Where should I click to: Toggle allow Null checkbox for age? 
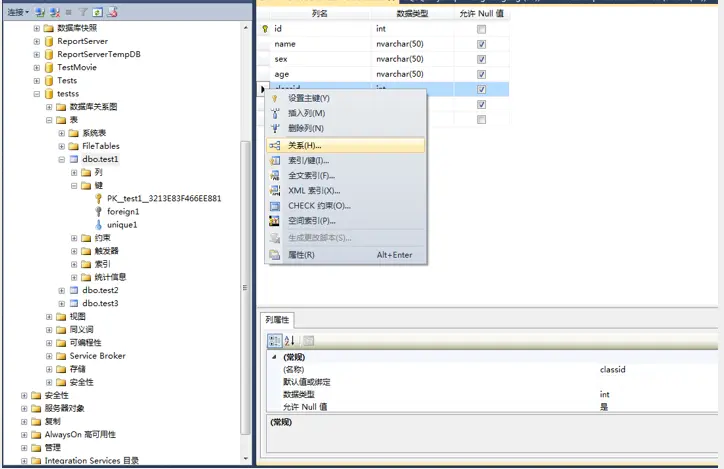(x=481, y=74)
